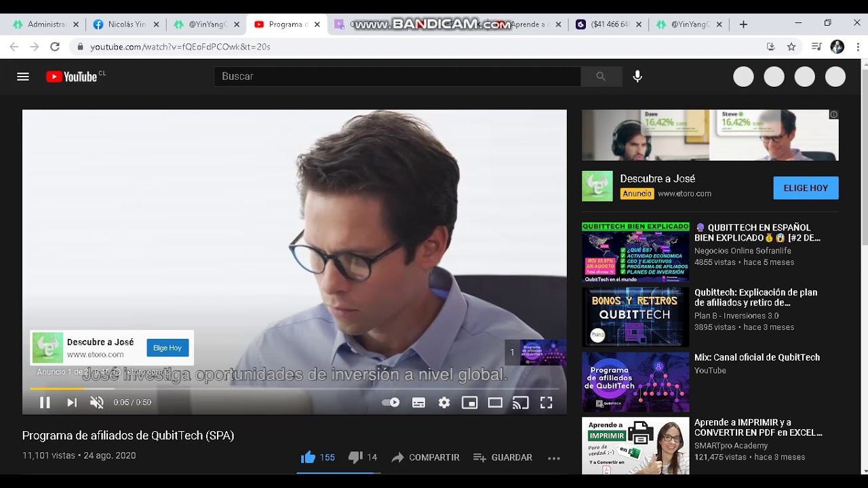
Task: Click the next-video preview thumbnail in player
Action: point(543,352)
